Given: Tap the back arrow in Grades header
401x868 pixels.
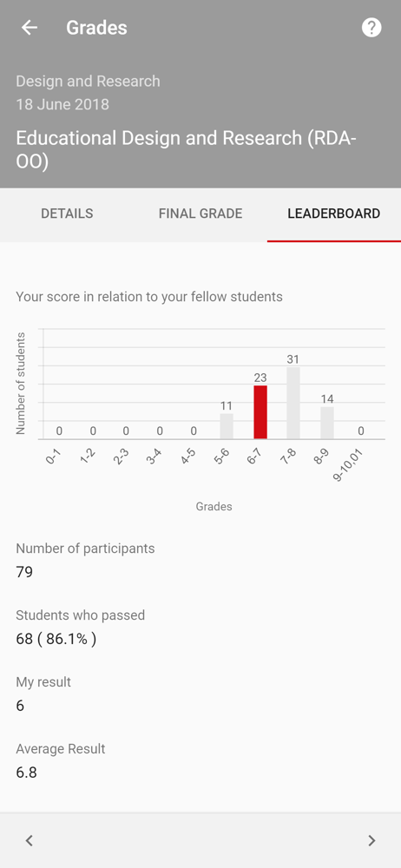Looking at the screenshot, I should click(29, 28).
